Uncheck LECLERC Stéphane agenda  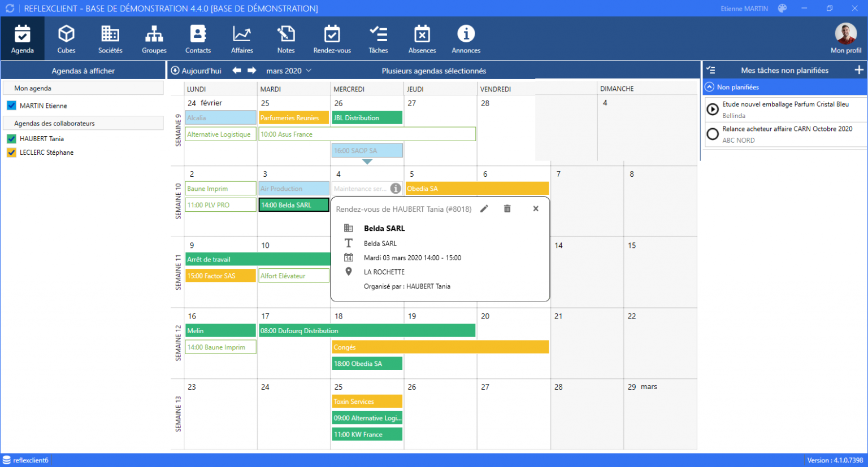[11, 152]
